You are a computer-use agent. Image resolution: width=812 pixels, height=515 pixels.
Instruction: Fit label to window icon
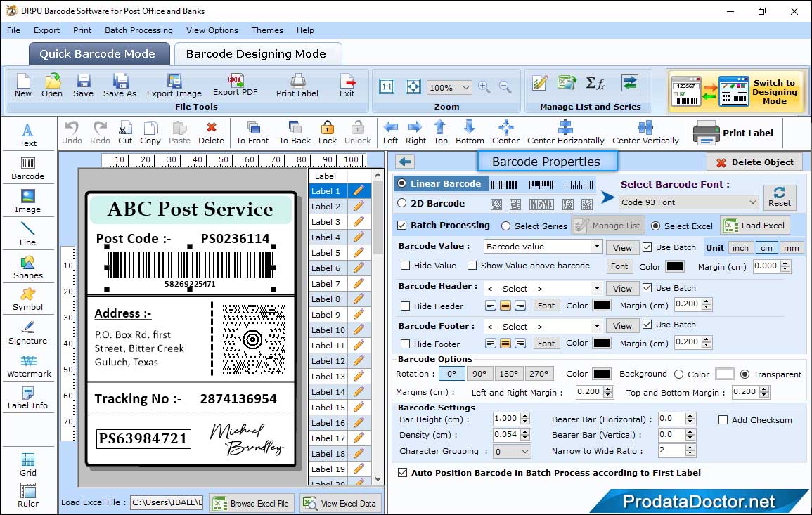(413, 86)
